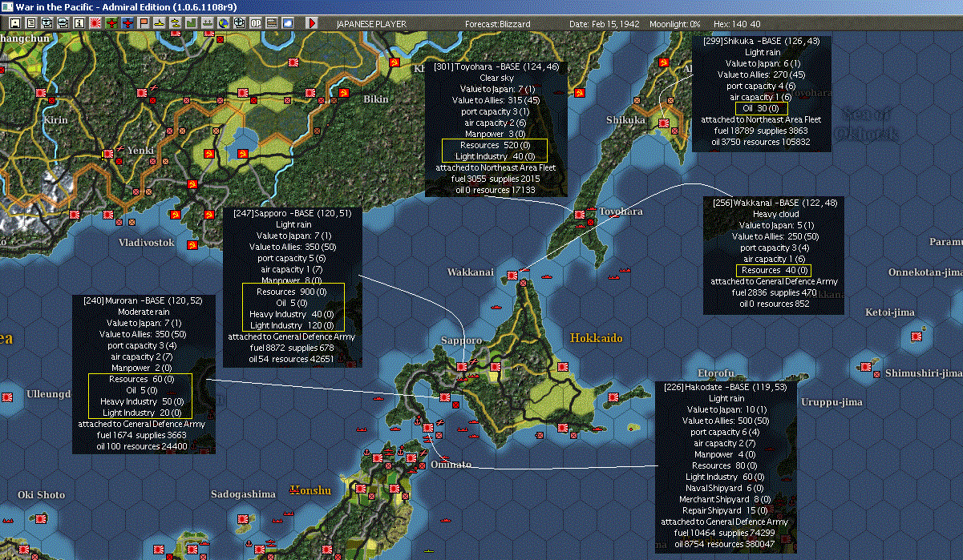
Task: Click the Vladivostok label on map
Action: click(x=146, y=242)
